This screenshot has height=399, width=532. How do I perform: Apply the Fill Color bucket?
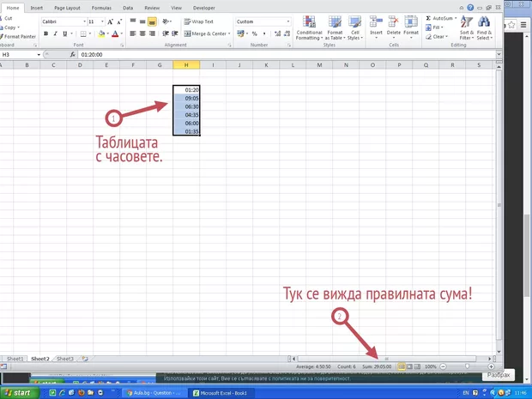[101, 33]
